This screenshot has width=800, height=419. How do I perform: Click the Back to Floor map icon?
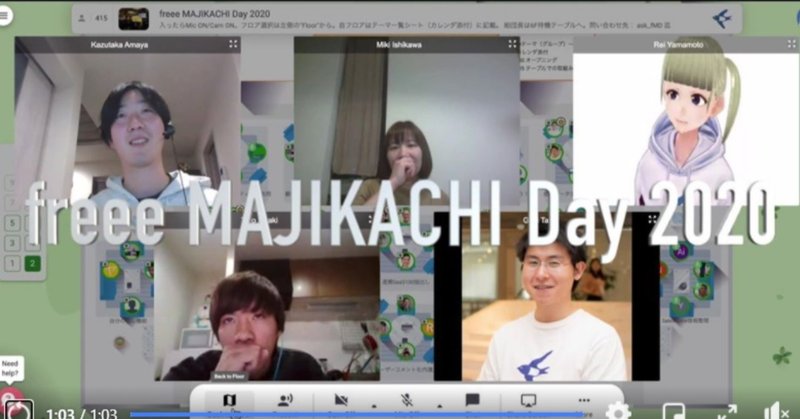(230, 400)
